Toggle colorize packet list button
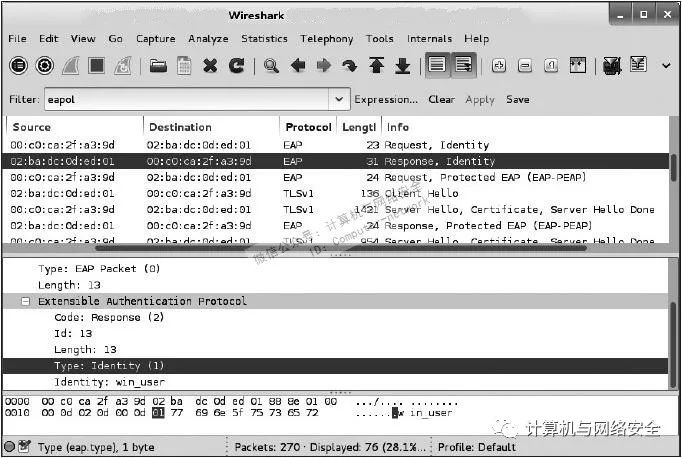 (437, 65)
